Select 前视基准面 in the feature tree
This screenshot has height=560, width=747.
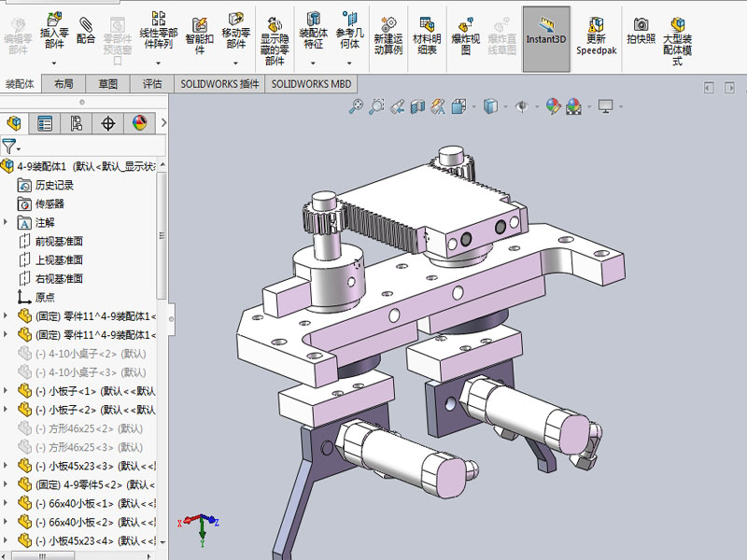59,241
